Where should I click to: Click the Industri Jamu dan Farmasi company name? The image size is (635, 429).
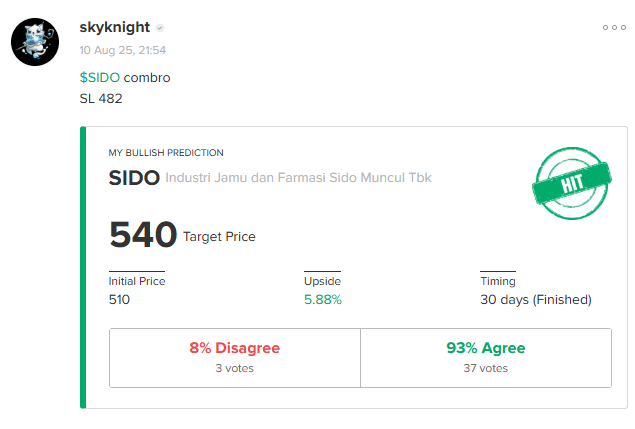click(298, 178)
